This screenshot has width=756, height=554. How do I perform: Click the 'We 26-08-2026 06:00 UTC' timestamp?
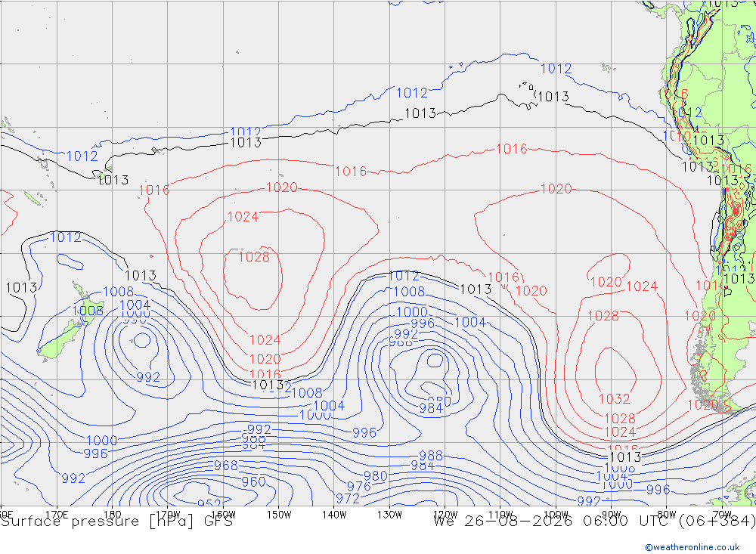click(553, 522)
